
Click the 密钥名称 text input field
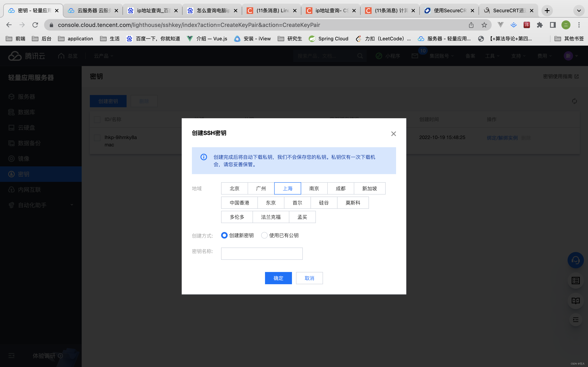pyautogui.click(x=262, y=253)
